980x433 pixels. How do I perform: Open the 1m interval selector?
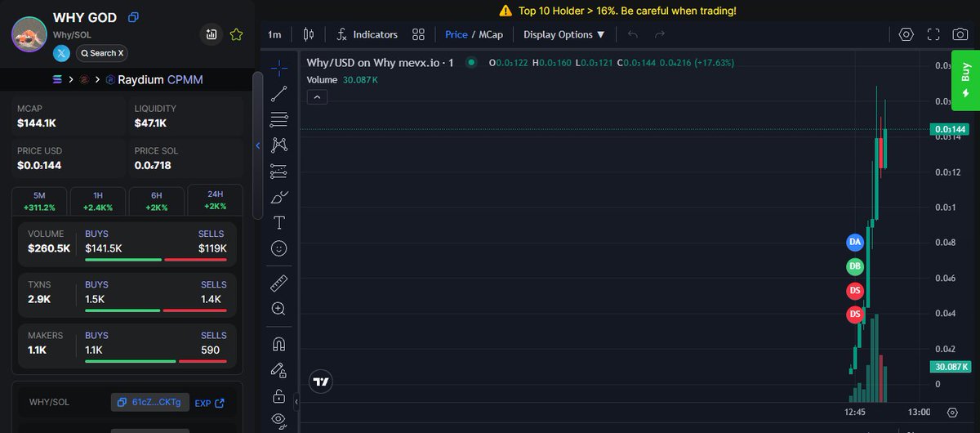pos(274,34)
